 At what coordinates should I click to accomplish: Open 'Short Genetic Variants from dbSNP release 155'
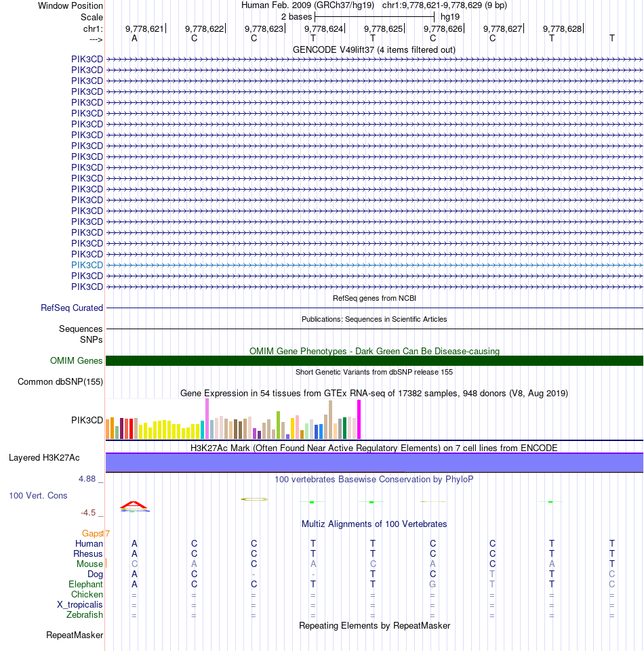[374, 372]
